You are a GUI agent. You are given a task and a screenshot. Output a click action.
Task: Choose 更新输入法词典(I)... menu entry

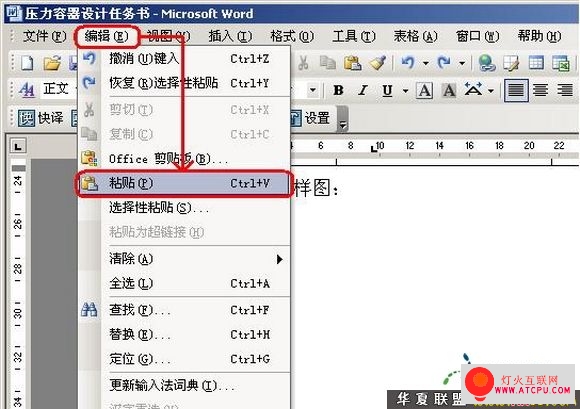184,385
